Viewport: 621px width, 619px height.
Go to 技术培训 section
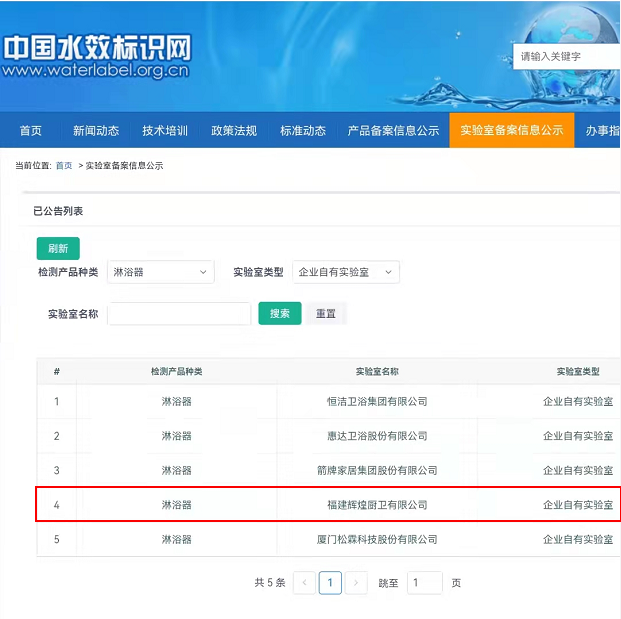pyautogui.click(x=165, y=130)
